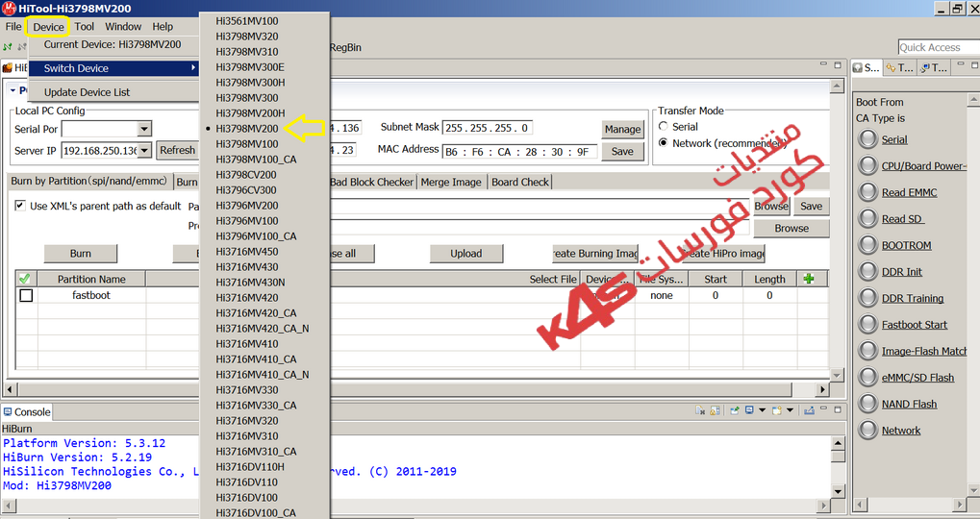
Task: Open the Serial Port dropdown
Action: click(143, 129)
